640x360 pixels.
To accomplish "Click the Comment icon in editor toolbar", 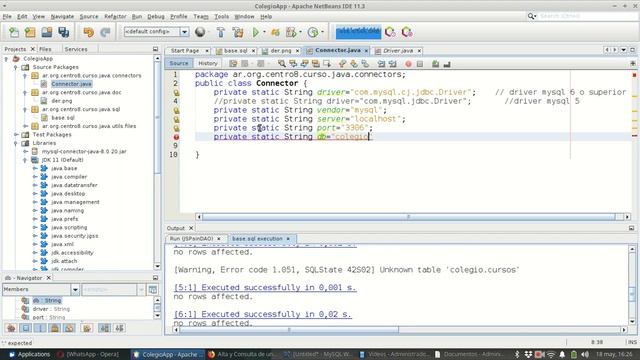I will (x=436, y=64).
